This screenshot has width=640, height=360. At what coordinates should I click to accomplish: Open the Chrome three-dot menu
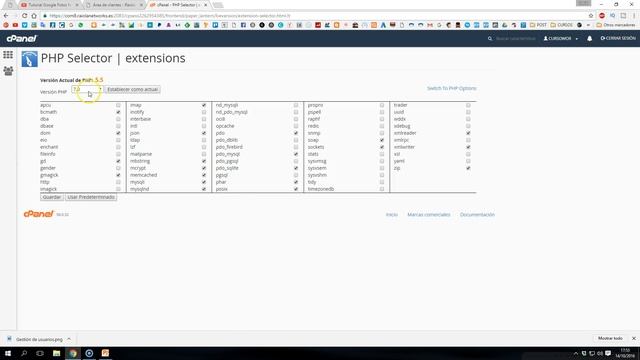(x=634, y=16)
